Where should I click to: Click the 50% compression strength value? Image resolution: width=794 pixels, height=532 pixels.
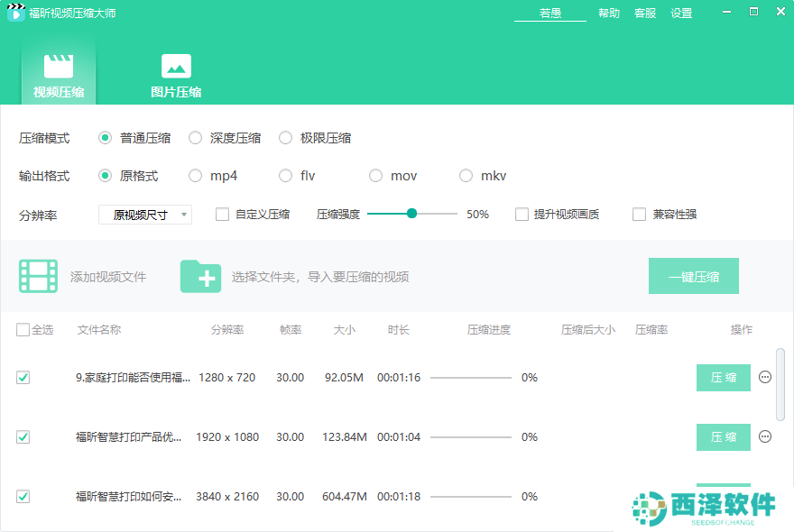tap(477, 215)
